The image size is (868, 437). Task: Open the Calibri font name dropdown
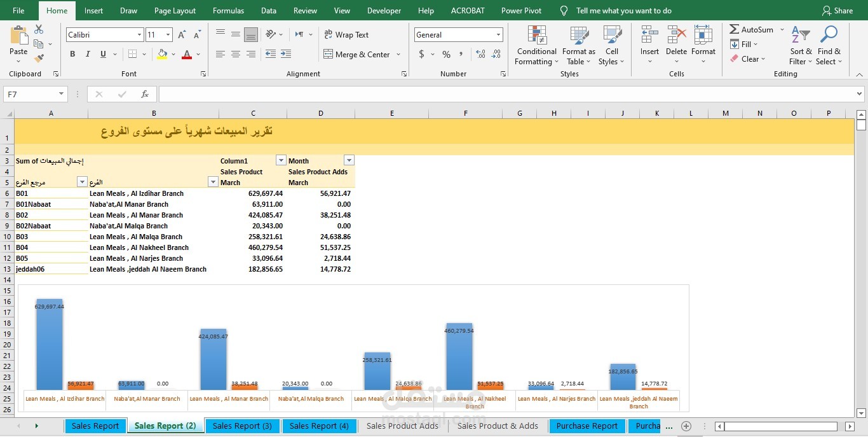coord(139,35)
